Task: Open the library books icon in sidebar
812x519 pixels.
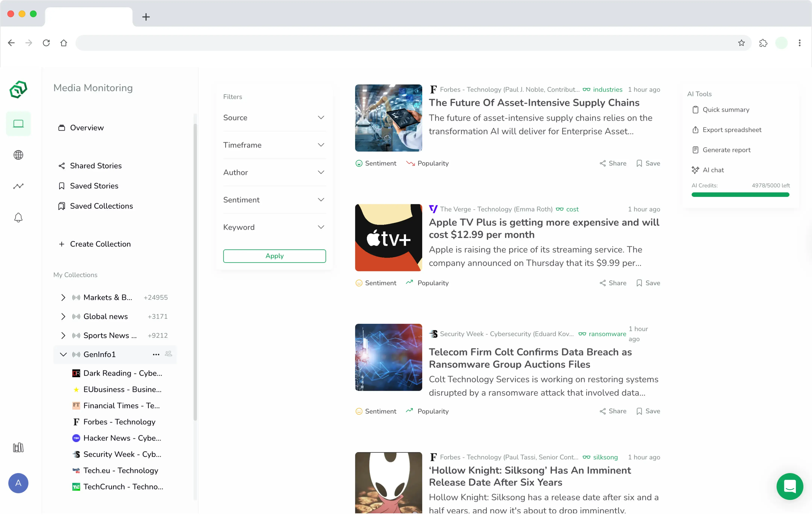Action: (18, 448)
